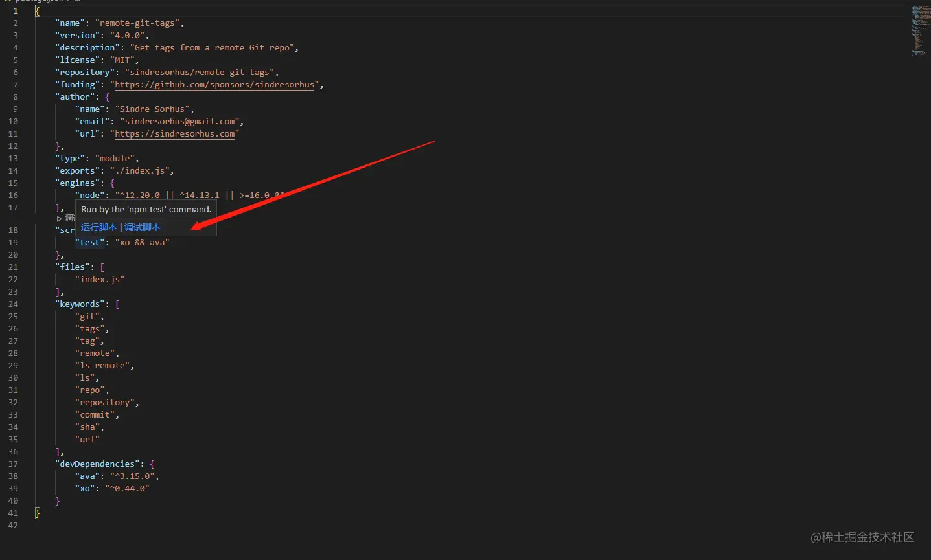
Task: Click the "keywords" key
Action: (80, 304)
